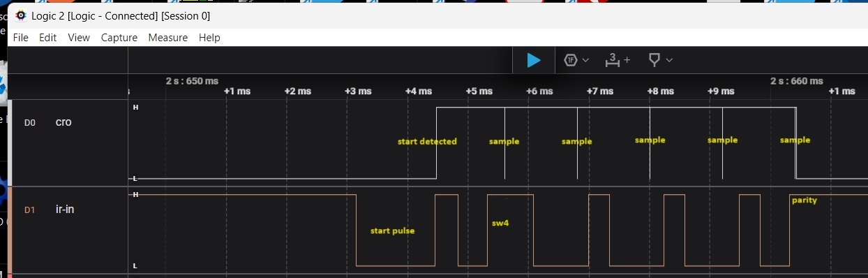Open the Capture menu

[x=119, y=38]
